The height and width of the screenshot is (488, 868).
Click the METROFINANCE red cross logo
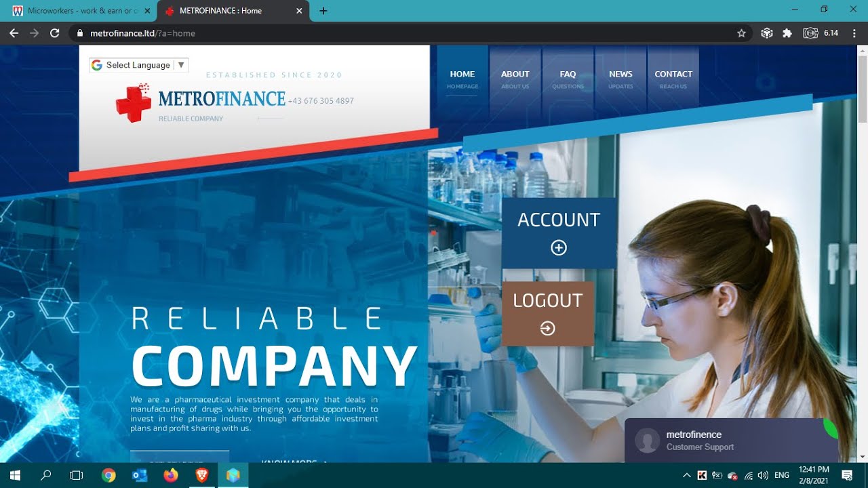134,104
